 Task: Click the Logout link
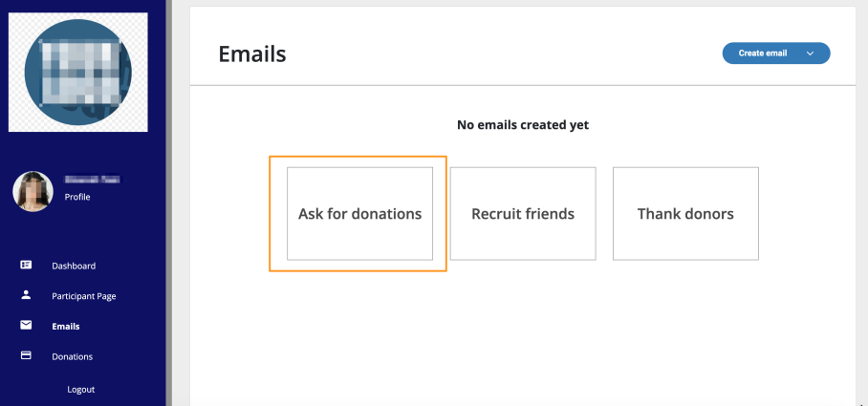[81, 390]
